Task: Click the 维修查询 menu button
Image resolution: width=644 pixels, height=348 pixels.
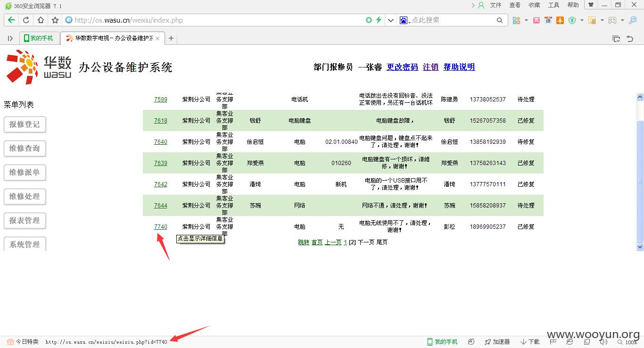Action: pyautogui.click(x=25, y=149)
